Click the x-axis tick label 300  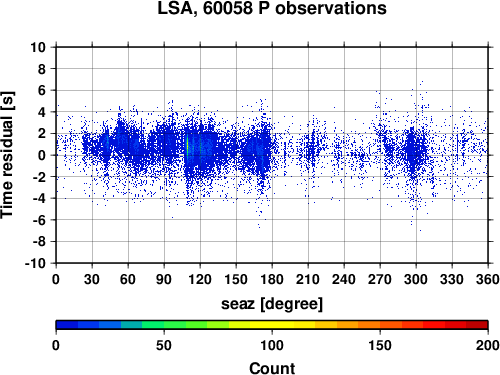pyautogui.click(x=416, y=279)
